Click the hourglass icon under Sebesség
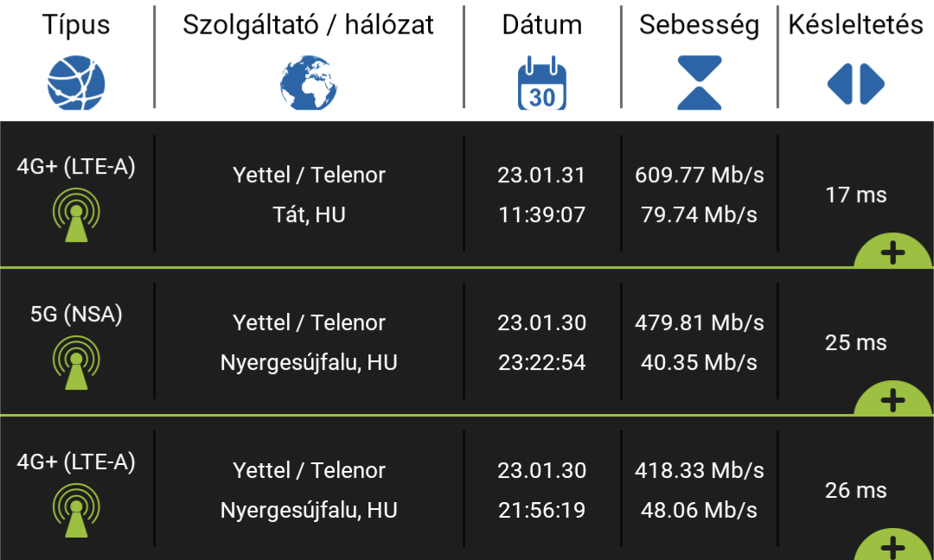Screen dimensions: 934x560 pyautogui.click(x=700, y=83)
